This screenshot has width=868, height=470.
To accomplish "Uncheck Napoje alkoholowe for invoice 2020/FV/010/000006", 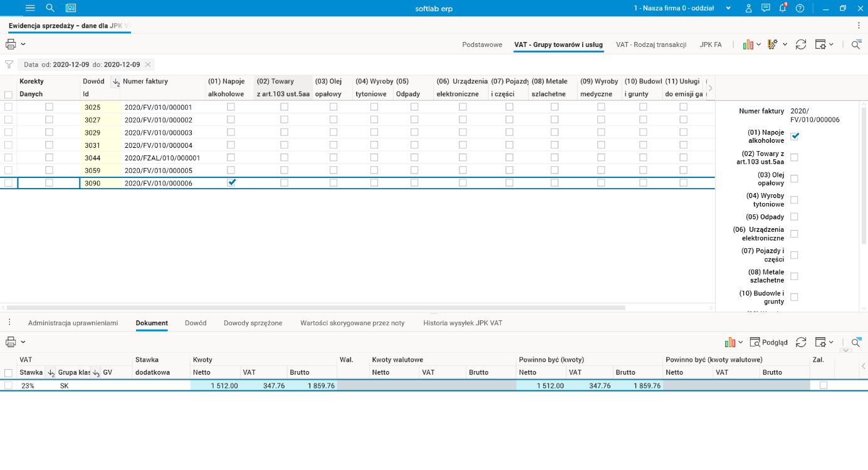I will [x=231, y=182].
